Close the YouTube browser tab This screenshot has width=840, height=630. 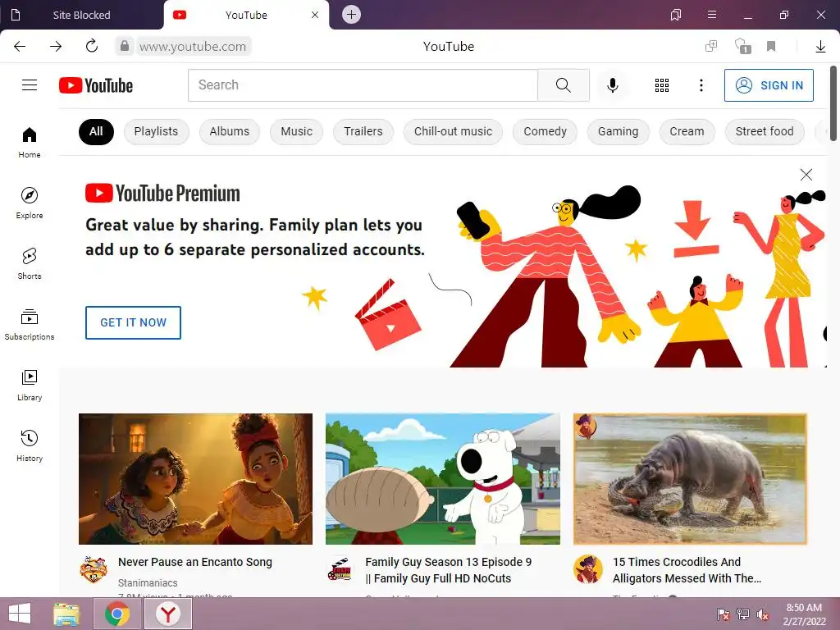pyautogui.click(x=315, y=15)
